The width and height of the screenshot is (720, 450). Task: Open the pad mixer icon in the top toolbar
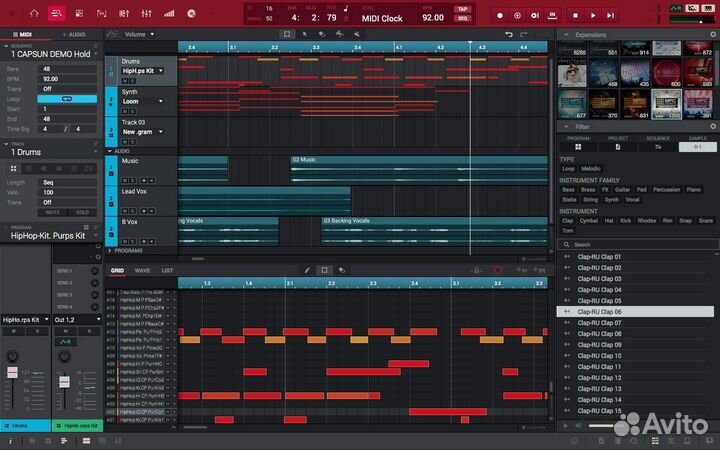click(124, 13)
